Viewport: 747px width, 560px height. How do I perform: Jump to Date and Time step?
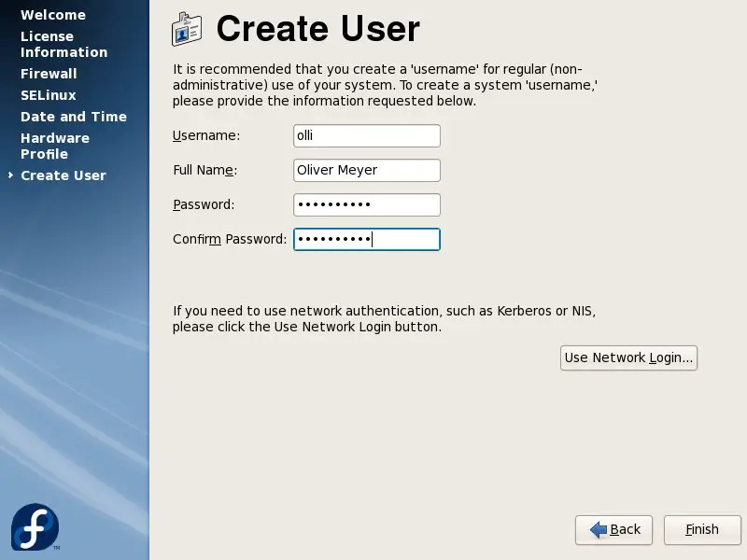[74, 117]
